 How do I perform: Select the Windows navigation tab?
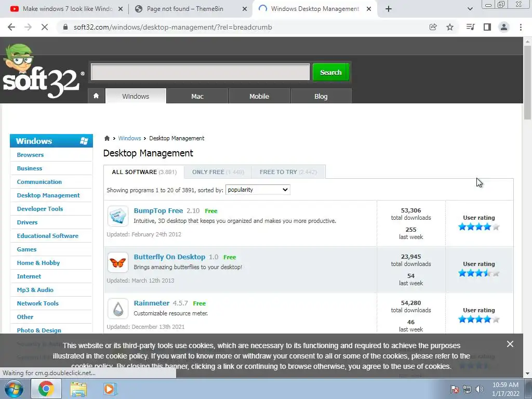[136, 96]
